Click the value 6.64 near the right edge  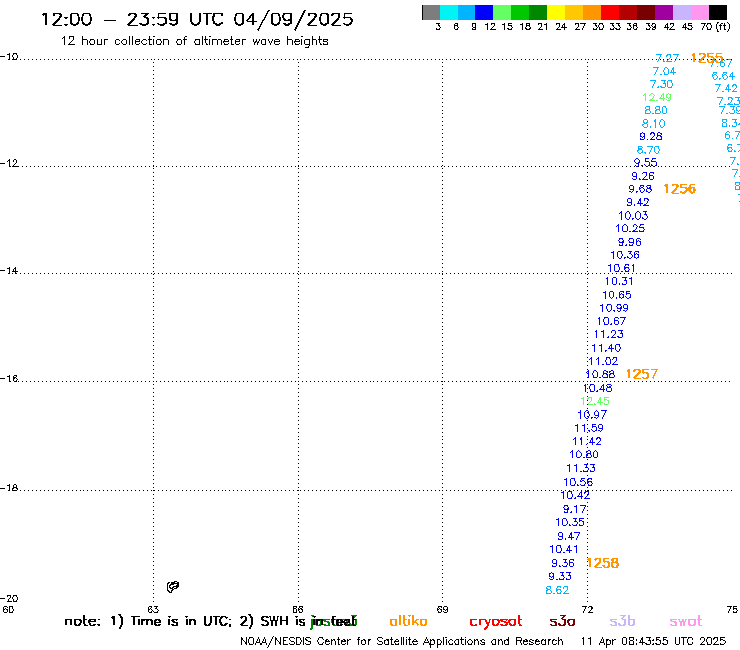click(723, 76)
